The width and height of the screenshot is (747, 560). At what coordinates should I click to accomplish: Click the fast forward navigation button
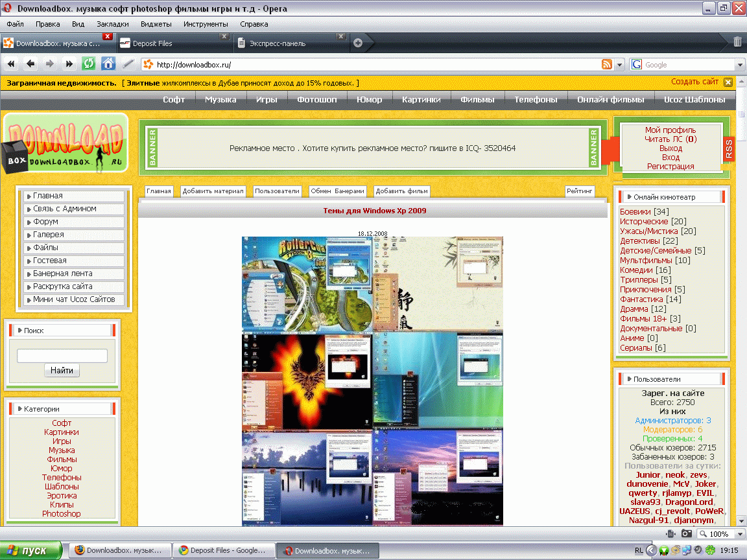tap(69, 64)
